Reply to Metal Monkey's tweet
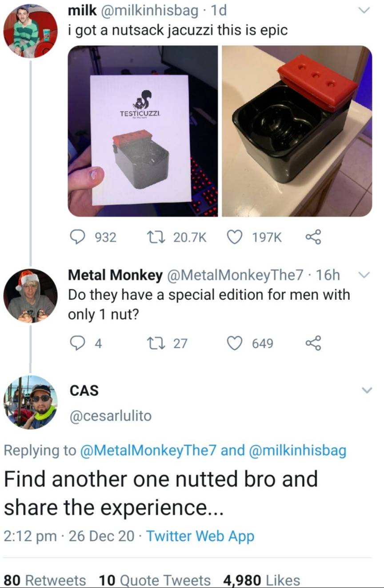Screen dimensions: 384x588 79,343
